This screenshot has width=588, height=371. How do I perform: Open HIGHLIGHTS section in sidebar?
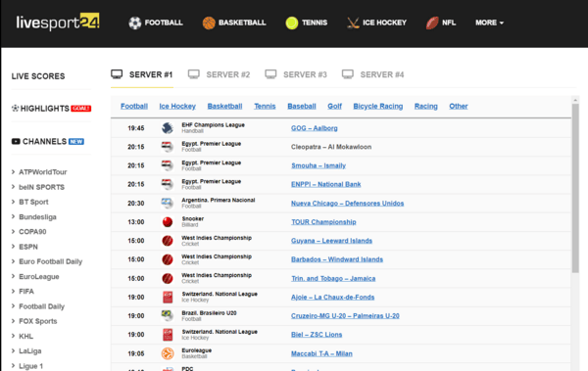pos(45,109)
